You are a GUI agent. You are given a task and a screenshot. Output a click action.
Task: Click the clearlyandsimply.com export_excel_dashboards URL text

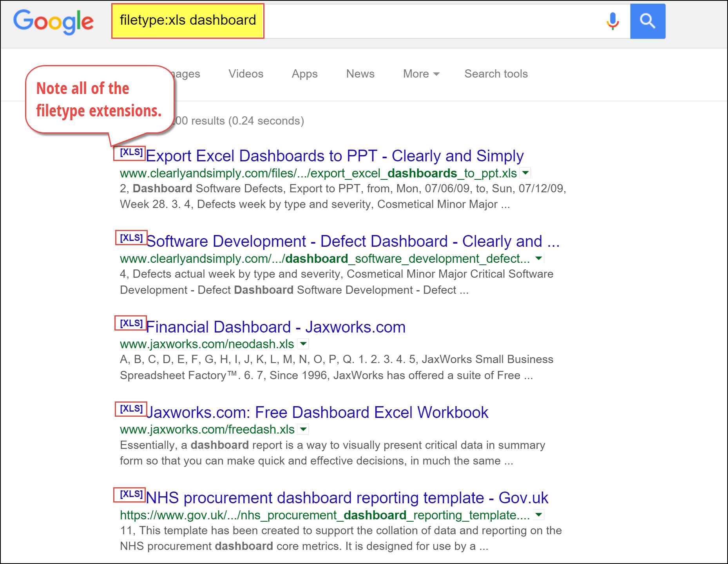tap(319, 173)
